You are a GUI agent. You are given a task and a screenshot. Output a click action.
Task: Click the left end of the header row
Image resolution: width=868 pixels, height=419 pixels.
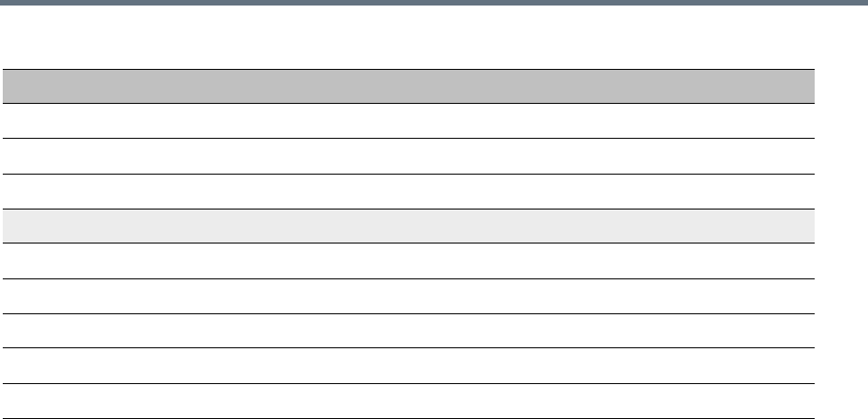pos(14,85)
